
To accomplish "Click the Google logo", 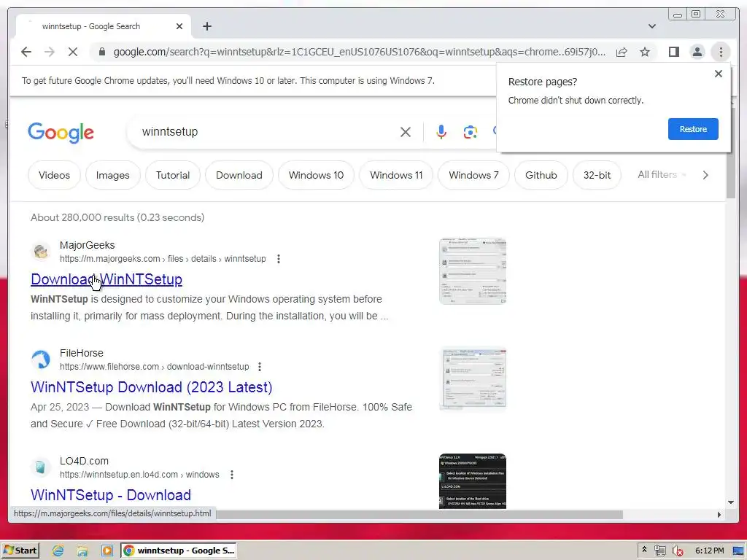I will pyautogui.click(x=61, y=133).
